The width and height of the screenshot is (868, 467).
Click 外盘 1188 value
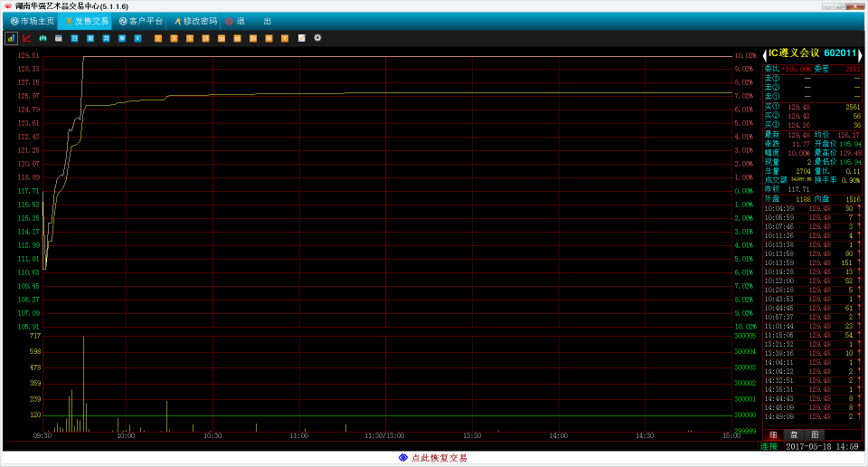click(x=803, y=199)
